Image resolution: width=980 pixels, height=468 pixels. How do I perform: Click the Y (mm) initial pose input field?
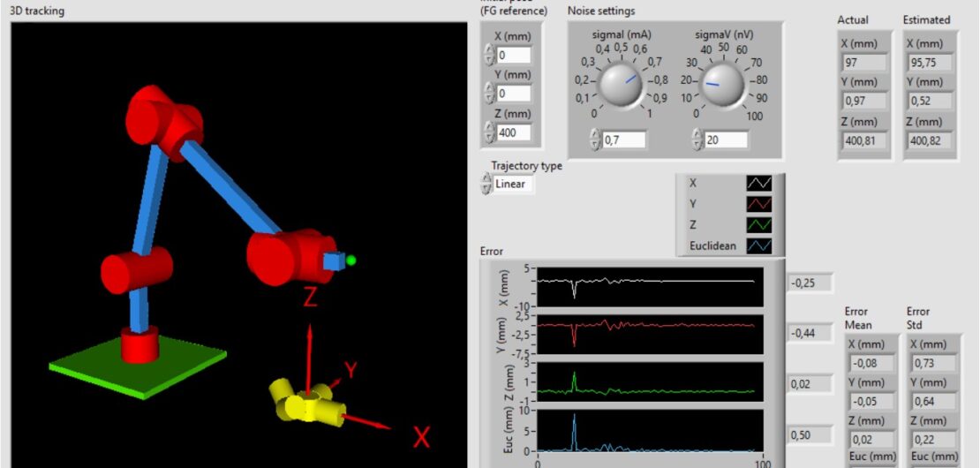[514, 94]
